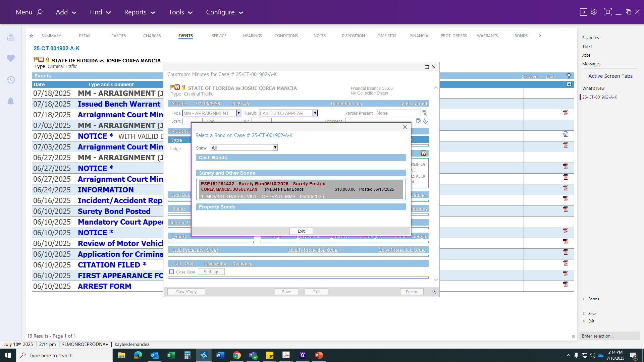This screenshot has height=362, width=644.
Task: Switch to the HEARINGS tab
Action: point(253,36)
